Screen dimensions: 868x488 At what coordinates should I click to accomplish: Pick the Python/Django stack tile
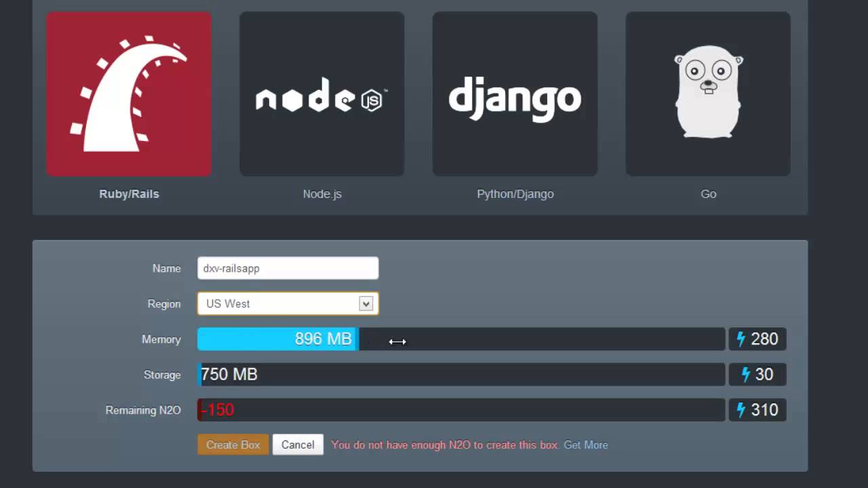pos(515,94)
